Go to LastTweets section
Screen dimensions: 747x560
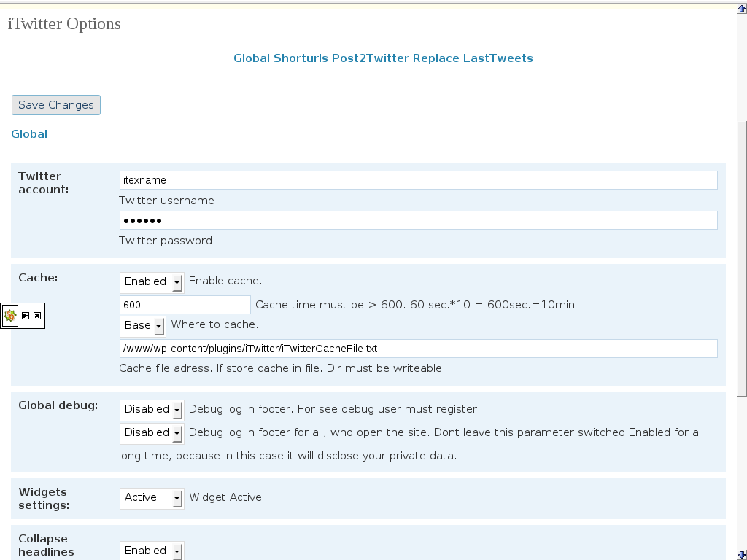pyautogui.click(x=498, y=58)
